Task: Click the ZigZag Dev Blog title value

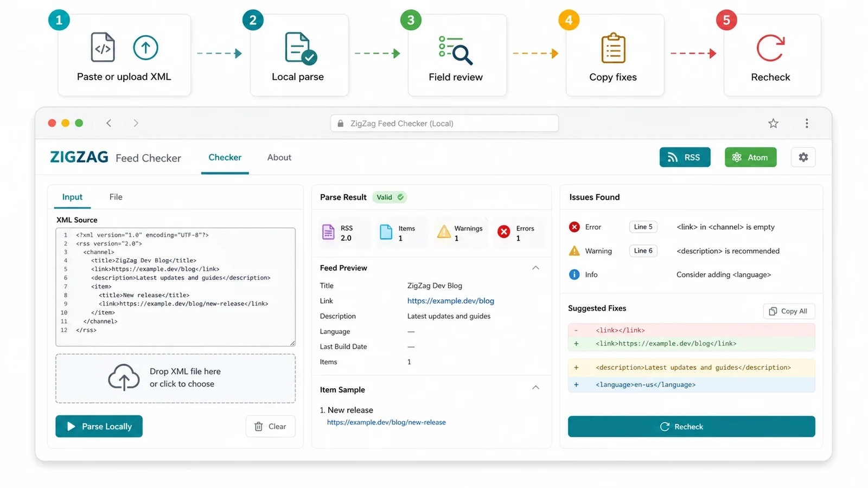Action: click(x=435, y=286)
